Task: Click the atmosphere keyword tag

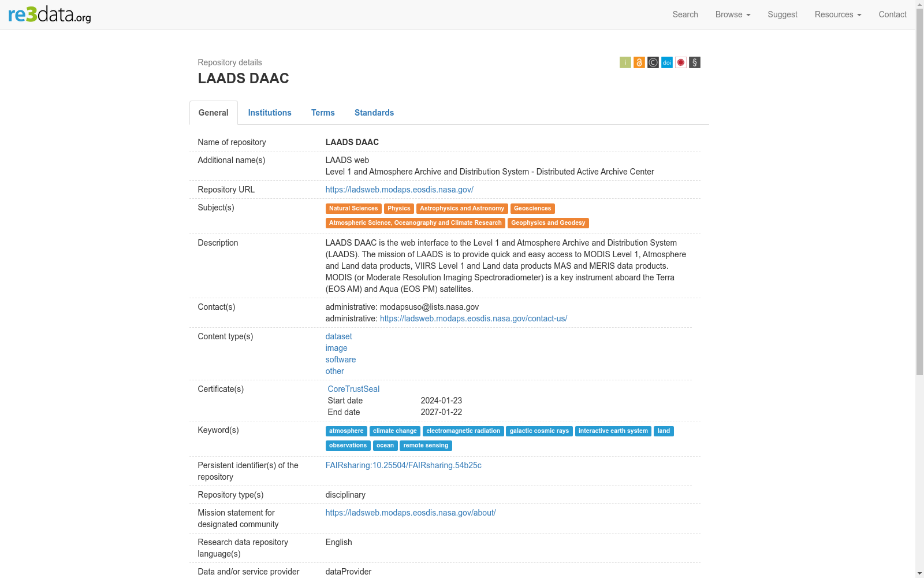Action: [x=346, y=431]
